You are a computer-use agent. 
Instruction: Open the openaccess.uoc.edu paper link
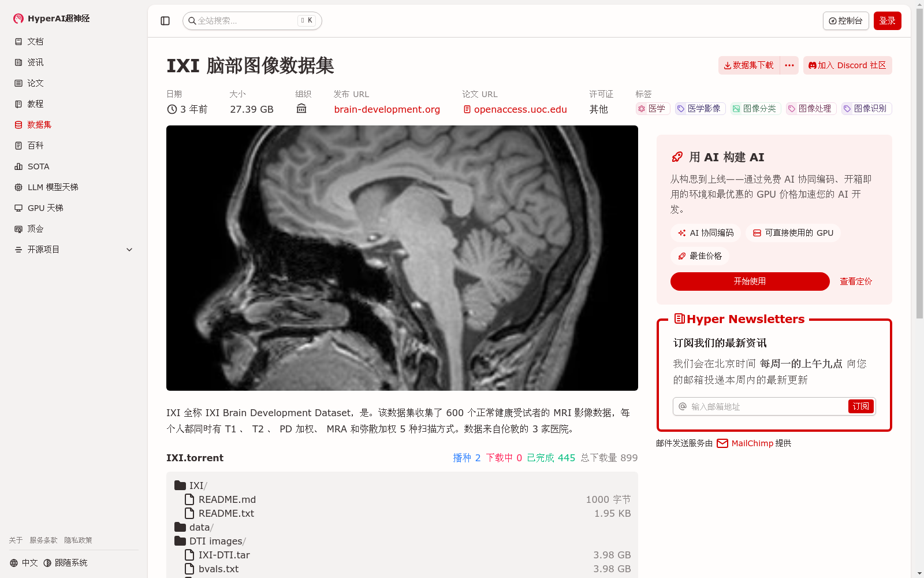515,109
